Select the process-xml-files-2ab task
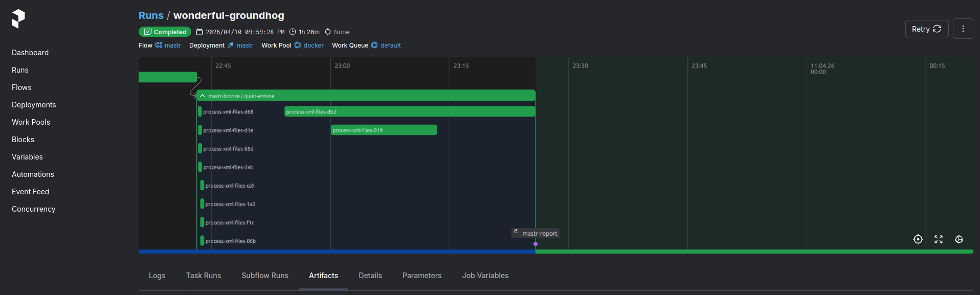The width and height of the screenshot is (980, 295). click(200, 167)
